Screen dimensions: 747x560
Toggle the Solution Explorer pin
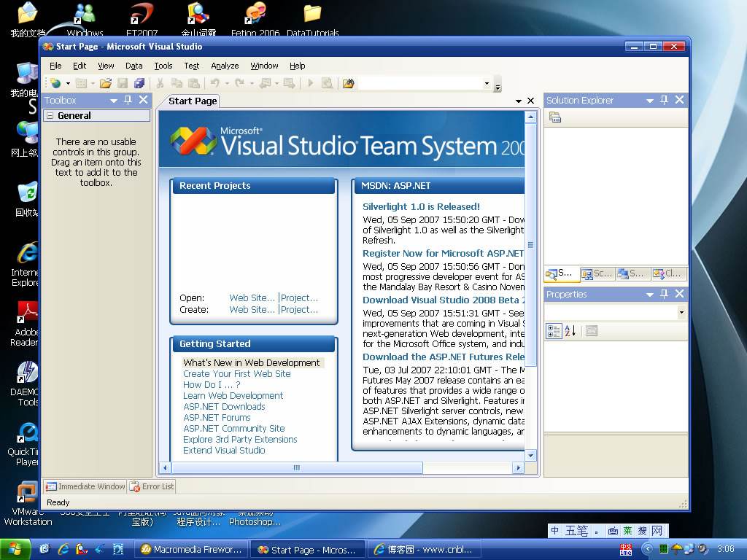coord(665,100)
